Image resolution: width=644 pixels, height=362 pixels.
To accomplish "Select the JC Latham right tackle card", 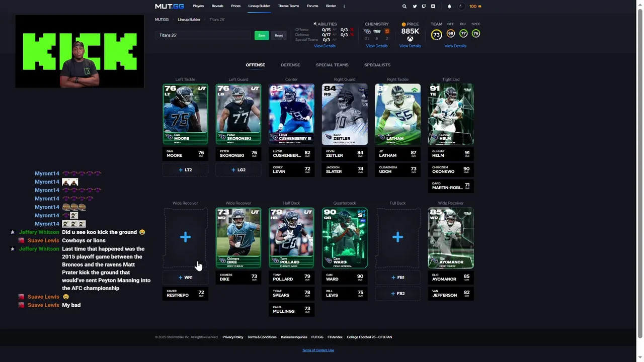I will click(x=397, y=114).
